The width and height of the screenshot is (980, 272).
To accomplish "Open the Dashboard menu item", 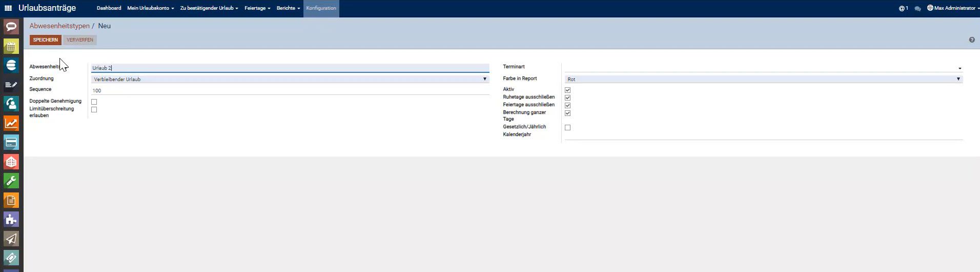I will tap(109, 8).
